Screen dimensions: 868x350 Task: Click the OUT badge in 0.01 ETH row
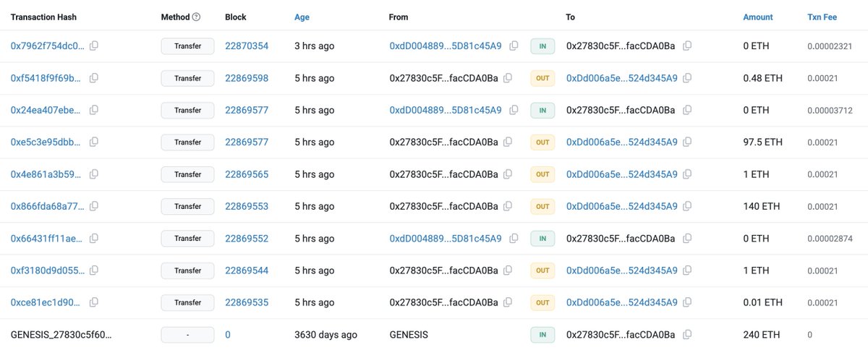[x=542, y=302]
